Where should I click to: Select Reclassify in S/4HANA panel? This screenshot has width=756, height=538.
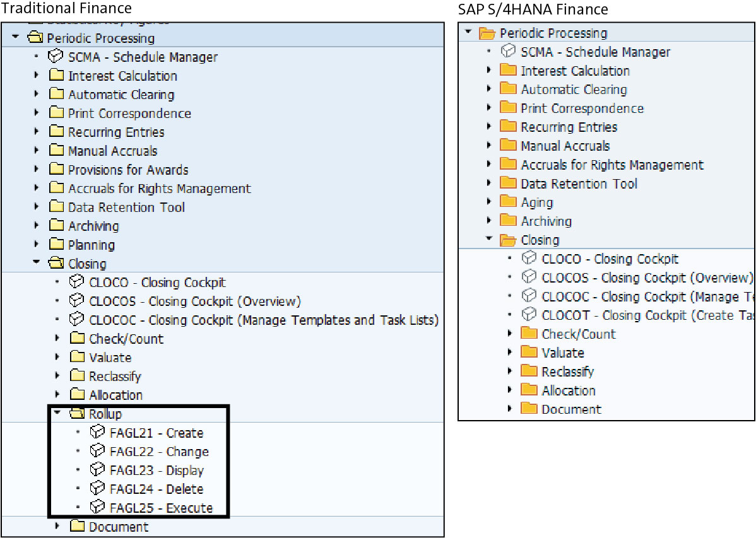pyautogui.click(x=568, y=371)
